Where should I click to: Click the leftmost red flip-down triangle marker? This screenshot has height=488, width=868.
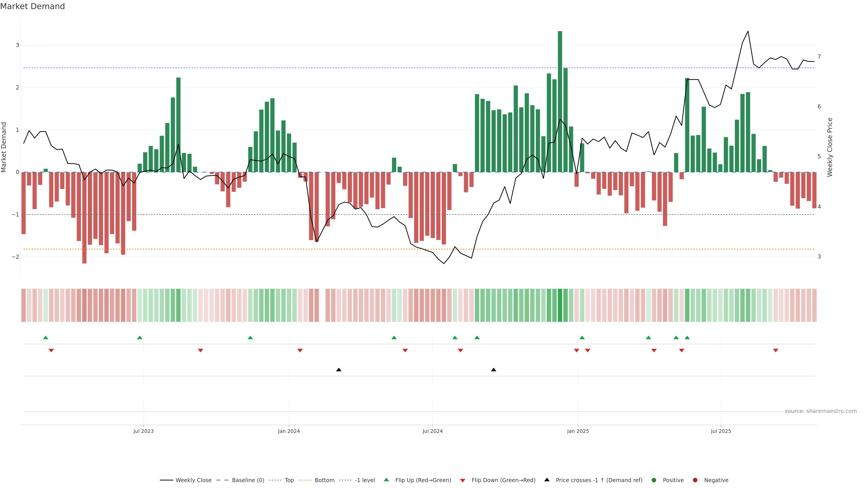(x=51, y=351)
